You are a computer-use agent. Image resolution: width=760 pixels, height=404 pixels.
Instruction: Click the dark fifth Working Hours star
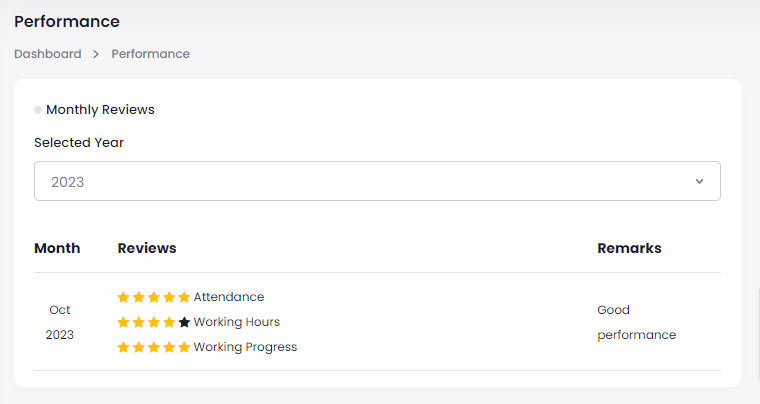click(x=184, y=322)
